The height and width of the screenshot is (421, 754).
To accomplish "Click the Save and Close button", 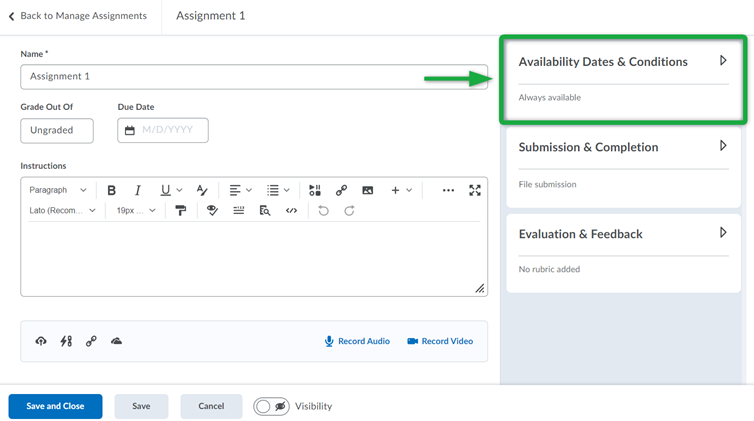I will [55, 406].
